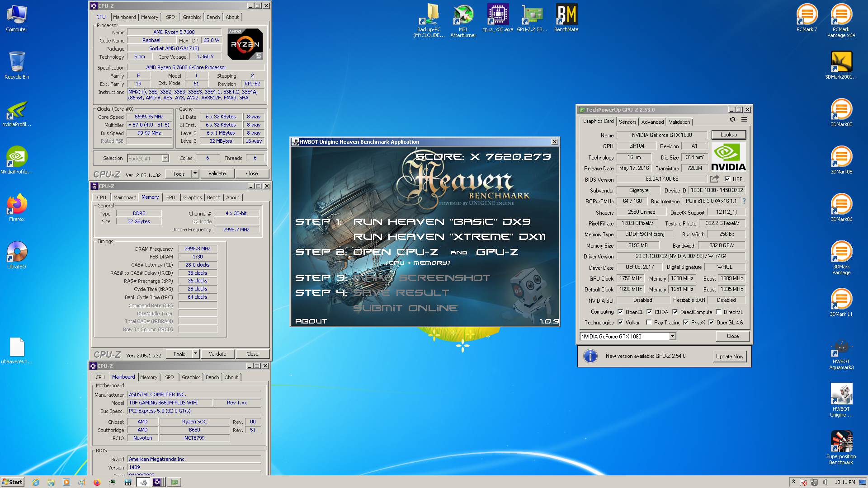Click the NVIDIA GeForce GTX 1080 name field
The height and width of the screenshot is (488, 868).
(661, 135)
